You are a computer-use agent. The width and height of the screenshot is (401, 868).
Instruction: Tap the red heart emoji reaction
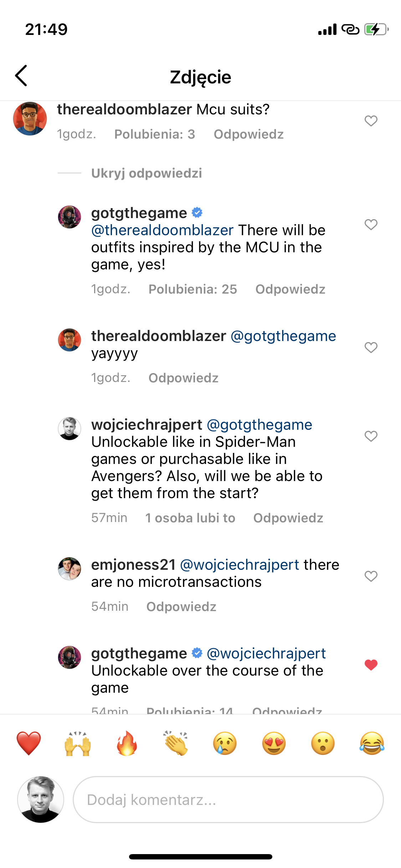[x=29, y=743]
